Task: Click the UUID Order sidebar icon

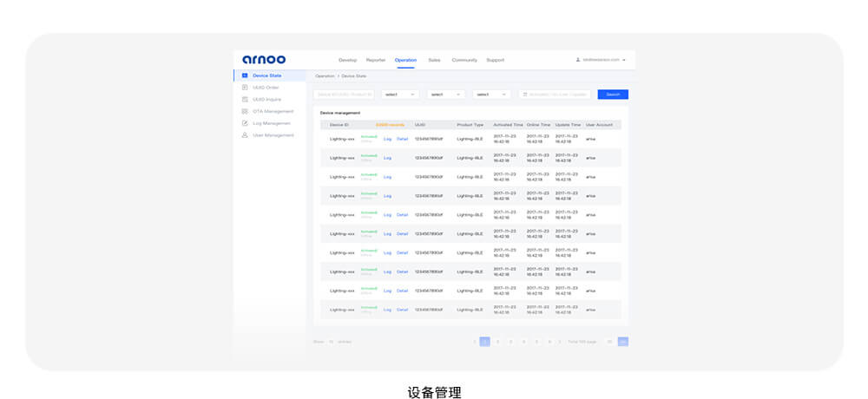Action: (x=246, y=88)
